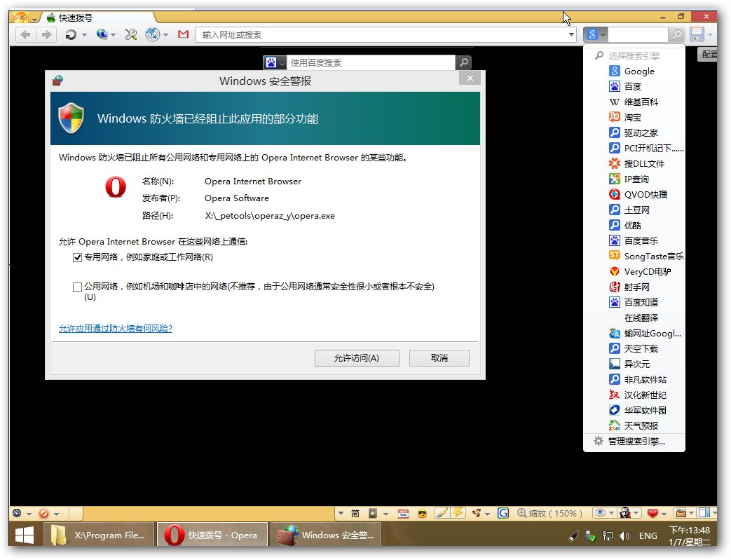Image resolution: width=731 pixels, height=560 pixels.
Task: Click the 允许访问(A) button
Action: pos(357,358)
